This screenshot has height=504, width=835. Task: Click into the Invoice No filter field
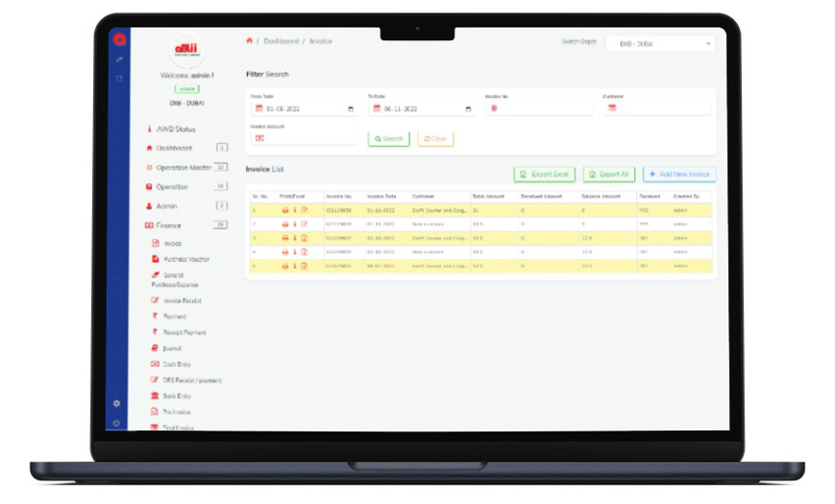click(543, 108)
